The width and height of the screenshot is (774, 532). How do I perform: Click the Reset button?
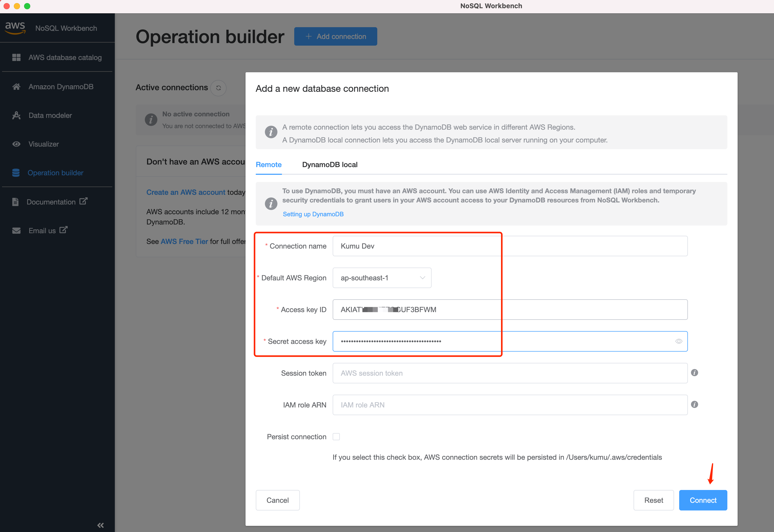click(x=653, y=500)
